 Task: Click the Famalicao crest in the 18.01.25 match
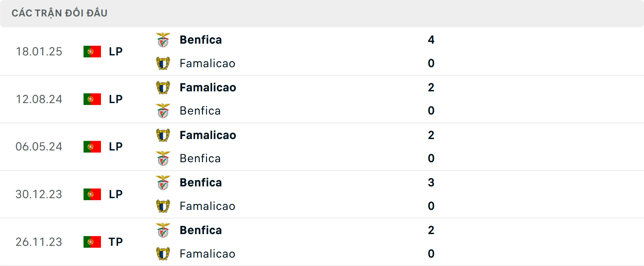click(163, 63)
